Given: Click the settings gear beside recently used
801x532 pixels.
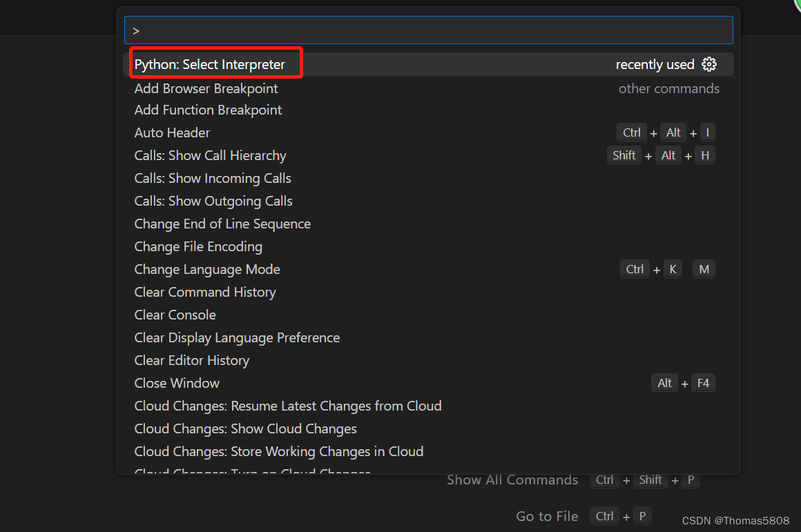Looking at the screenshot, I should pos(709,64).
